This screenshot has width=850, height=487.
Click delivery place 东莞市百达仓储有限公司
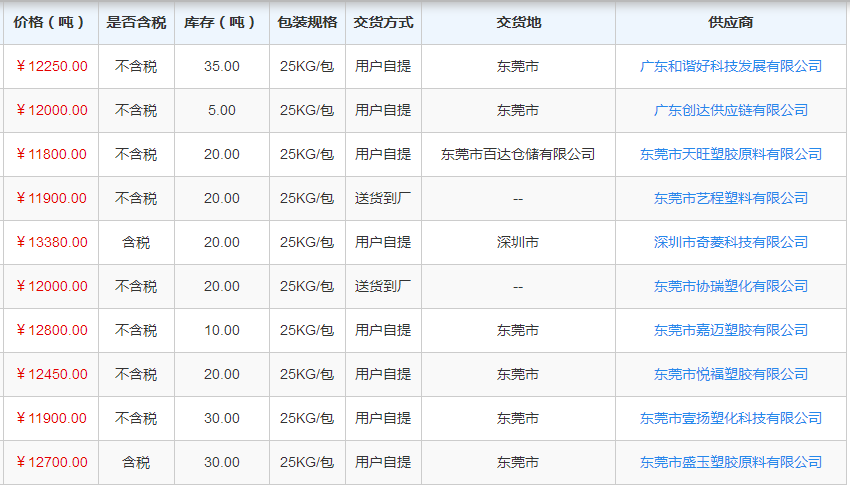518,154
